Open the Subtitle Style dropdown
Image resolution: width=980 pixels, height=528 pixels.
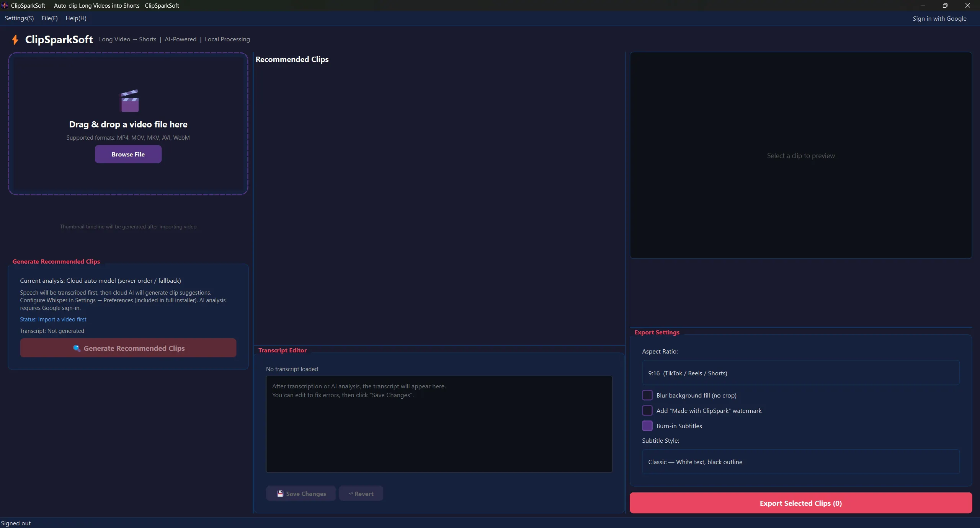[801, 462]
